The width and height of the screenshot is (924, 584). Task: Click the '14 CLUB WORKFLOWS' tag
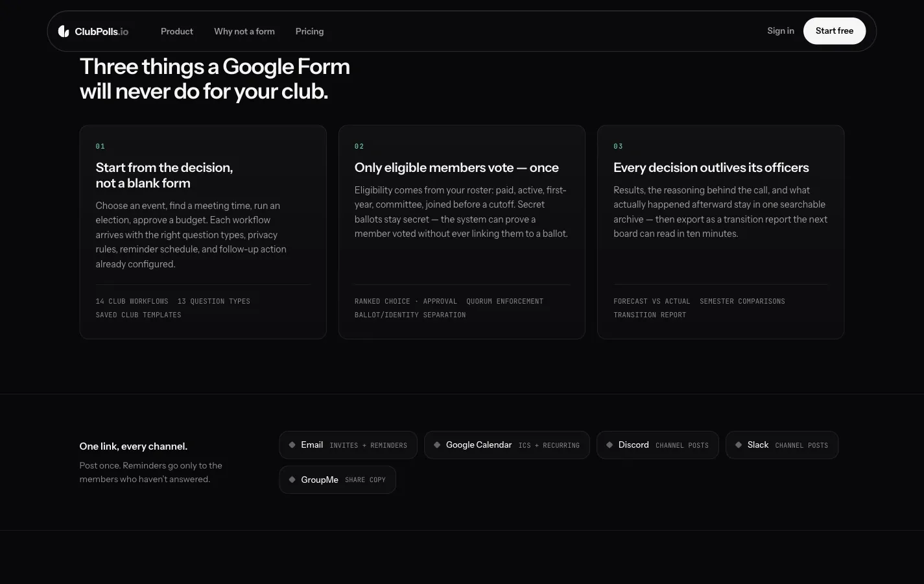tap(132, 301)
